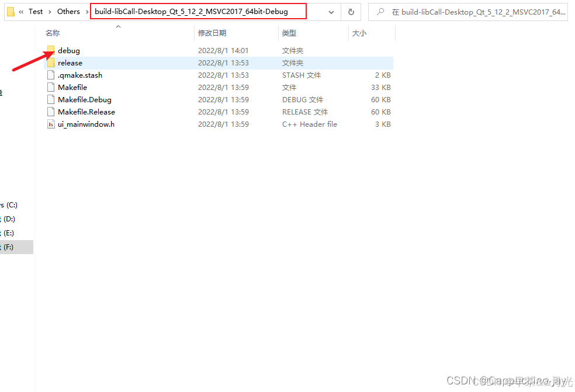The image size is (575, 392).
Task: Sort files by 大小 column
Action: click(359, 33)
